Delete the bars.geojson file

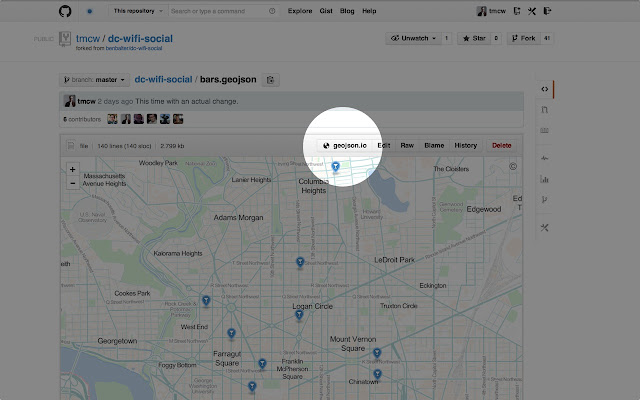[x=502, y=145]
